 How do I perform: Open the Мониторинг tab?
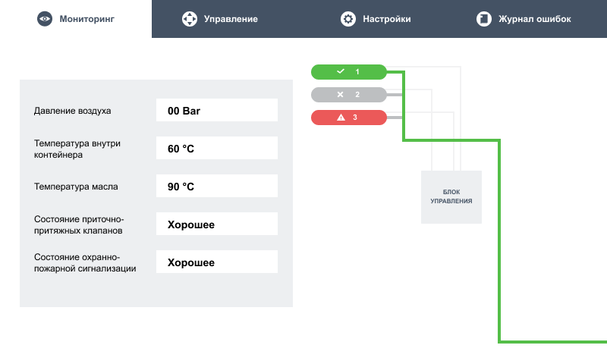76,19
